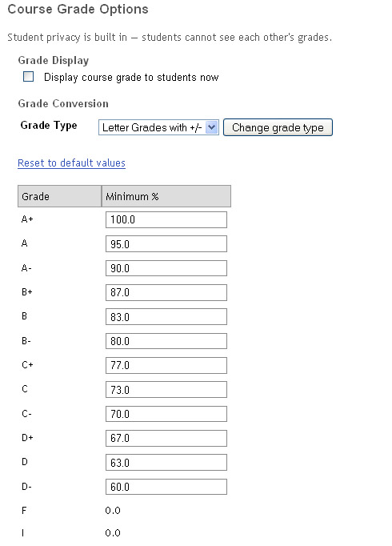This screenshot has width=392, height=546.
Task: Select the A+ minimum percent field
Action: (166, 219)
